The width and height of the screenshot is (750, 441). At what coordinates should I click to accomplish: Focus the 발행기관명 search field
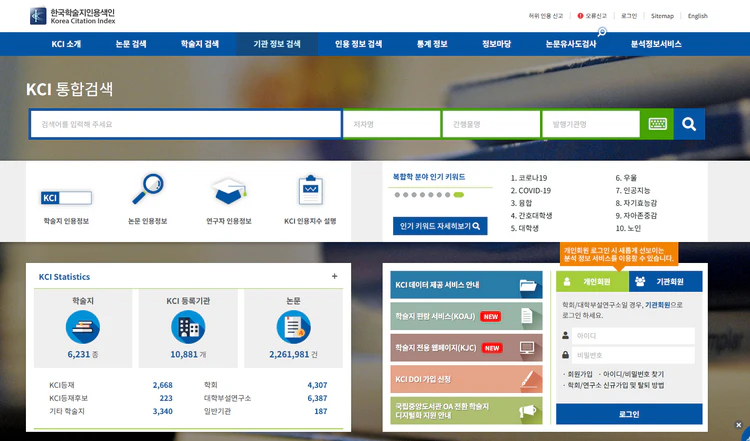(x=591, y=124)
